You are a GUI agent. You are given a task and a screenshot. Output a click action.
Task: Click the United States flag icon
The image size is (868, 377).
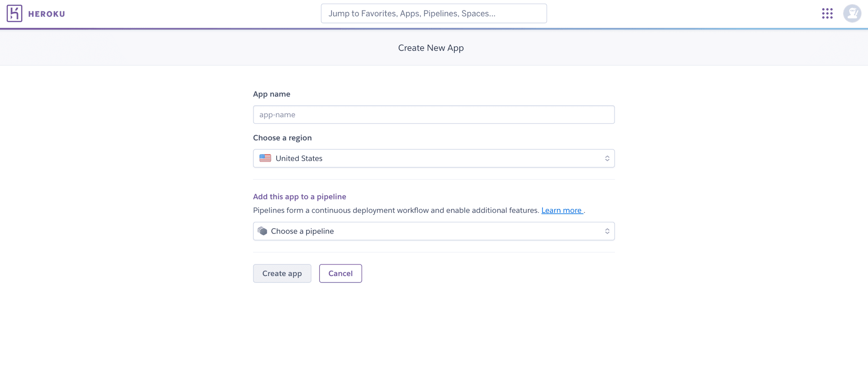click(264, 158)
